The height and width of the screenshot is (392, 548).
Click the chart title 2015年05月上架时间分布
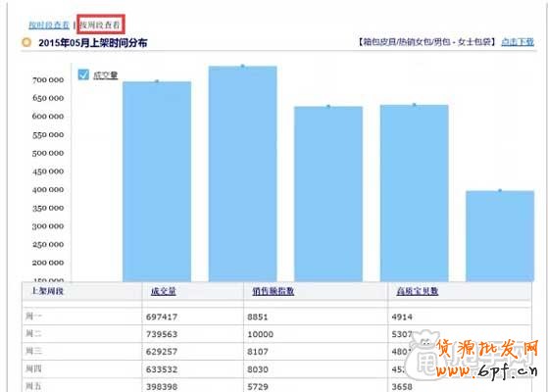[92, 43]
